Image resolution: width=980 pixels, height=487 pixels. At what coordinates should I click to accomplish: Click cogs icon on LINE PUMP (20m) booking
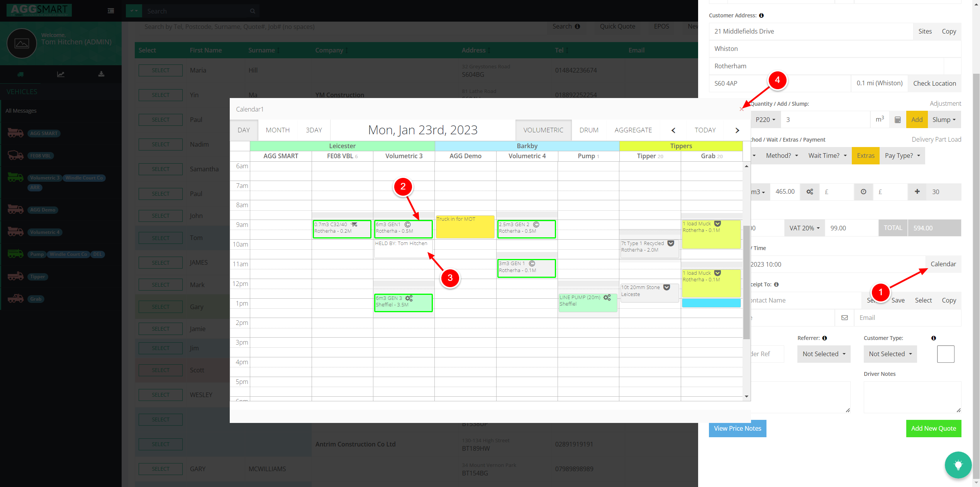[607, 297]
